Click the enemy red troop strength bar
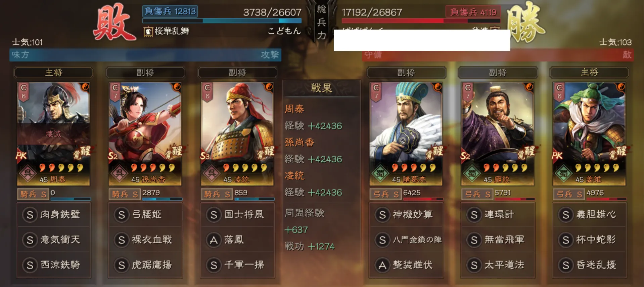Viewport: 644px width, 287px height. 421,21
